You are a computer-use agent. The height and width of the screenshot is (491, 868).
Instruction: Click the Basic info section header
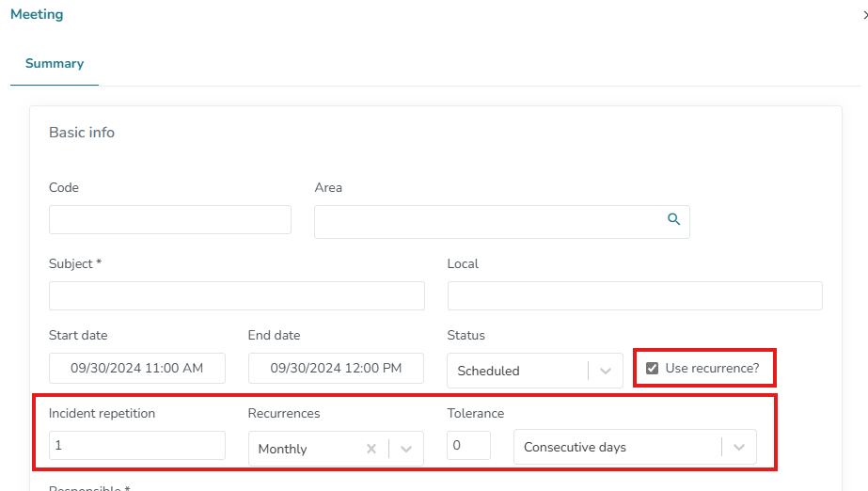[82, 133]
